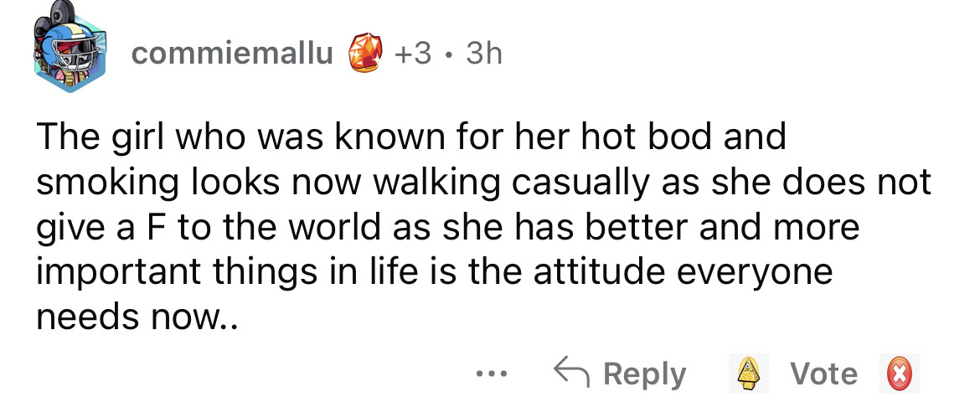
Task: Click "needs now.." at comment end
Action: tap(137, 319)
